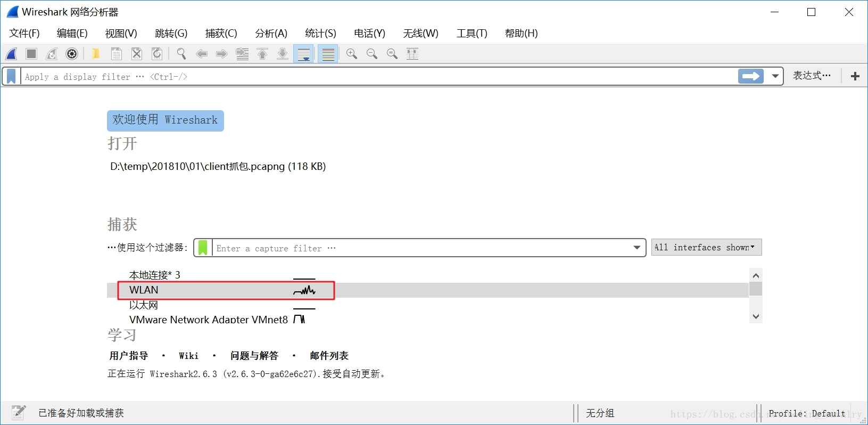Screen dimensions: 868x425
Task: Open 用户指导 link
Action: [129, 356]
